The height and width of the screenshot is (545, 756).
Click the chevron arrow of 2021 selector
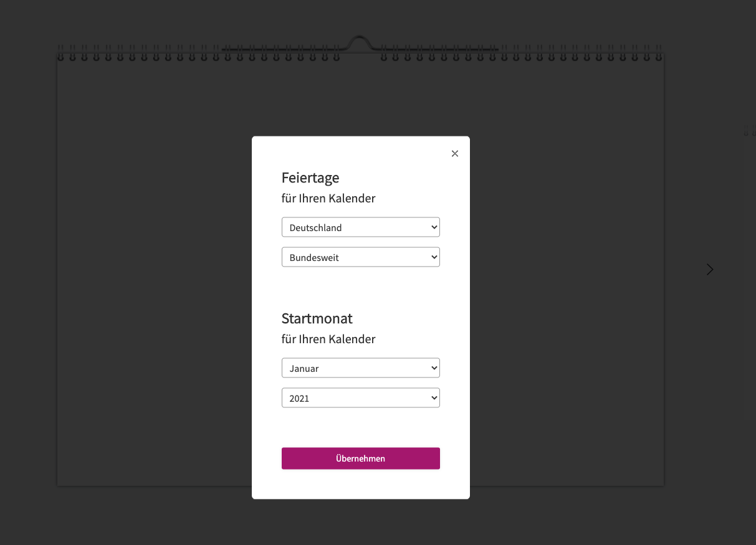[x=434, y=398]
